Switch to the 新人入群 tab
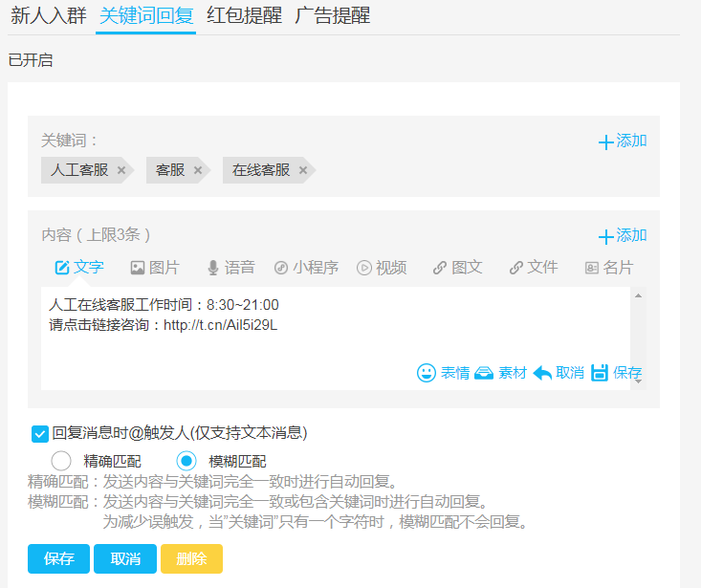The height and width of the screenshot is (588, 701). point(48,15)
